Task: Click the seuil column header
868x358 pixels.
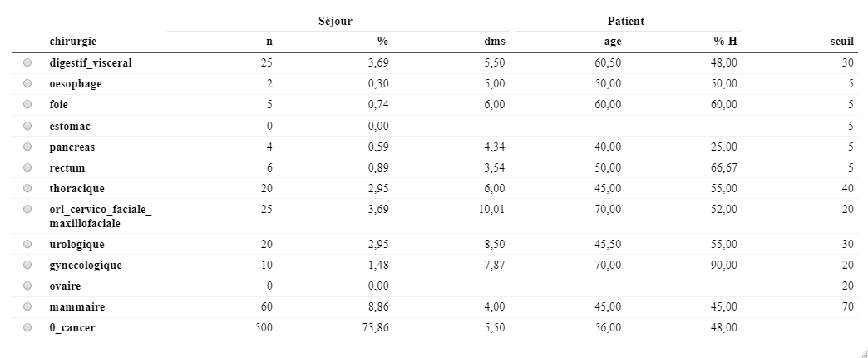Action: pyautogui.click(x=842, y=41)
